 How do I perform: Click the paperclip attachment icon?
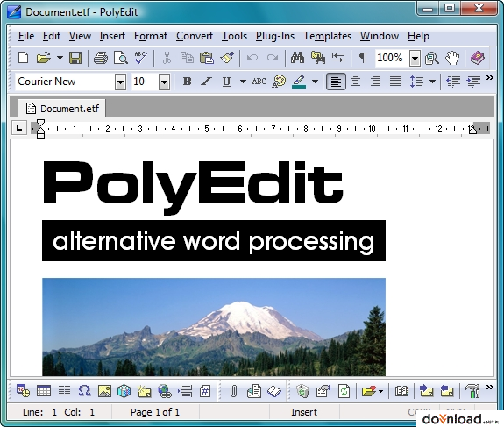(234, 391)
